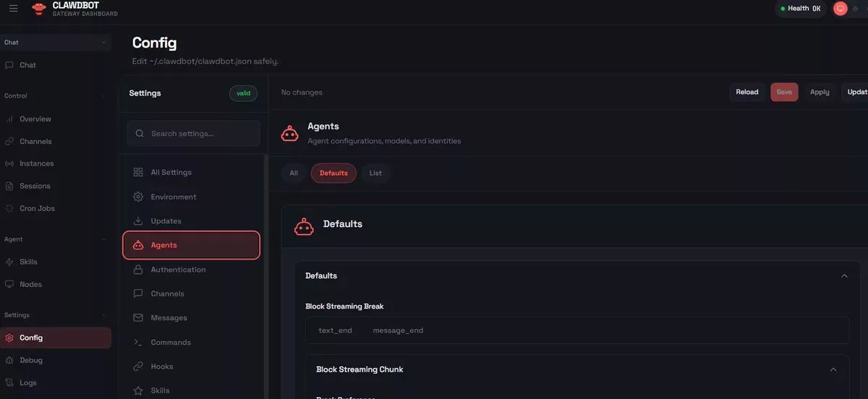The image size is (868, 399).
Task: Open Logs in the sidebar
Action: pyautogui.click(x=56, y=382)
